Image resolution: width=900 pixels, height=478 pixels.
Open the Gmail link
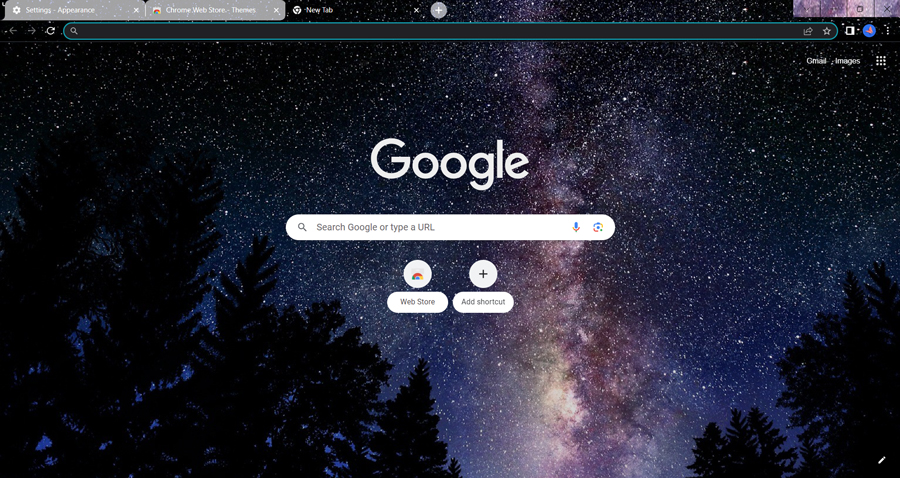tap(816, 61)
